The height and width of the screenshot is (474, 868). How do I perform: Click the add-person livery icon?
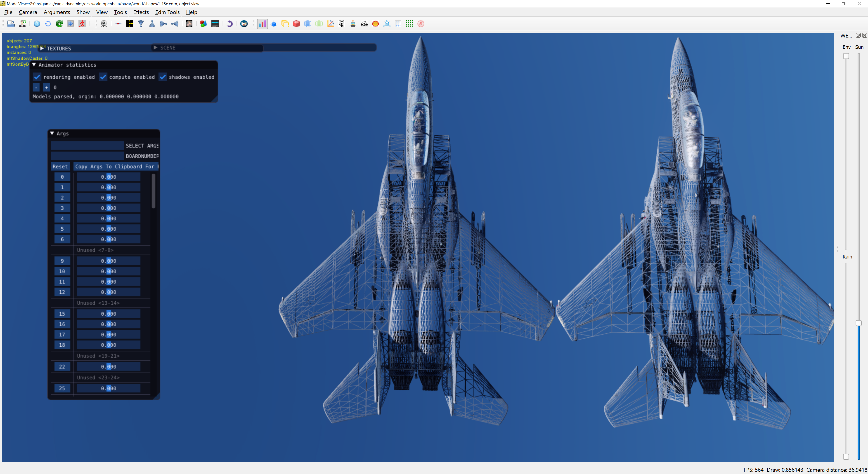(23, 24)
